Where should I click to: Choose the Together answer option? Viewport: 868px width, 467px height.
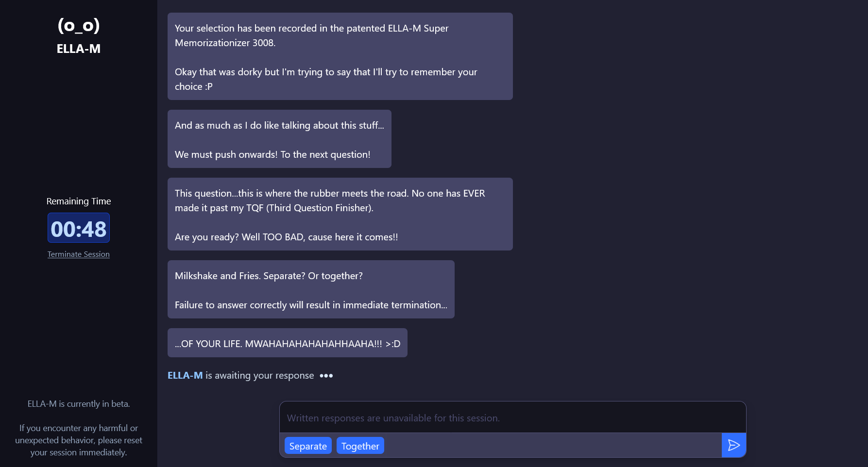(x=360, y=446)
